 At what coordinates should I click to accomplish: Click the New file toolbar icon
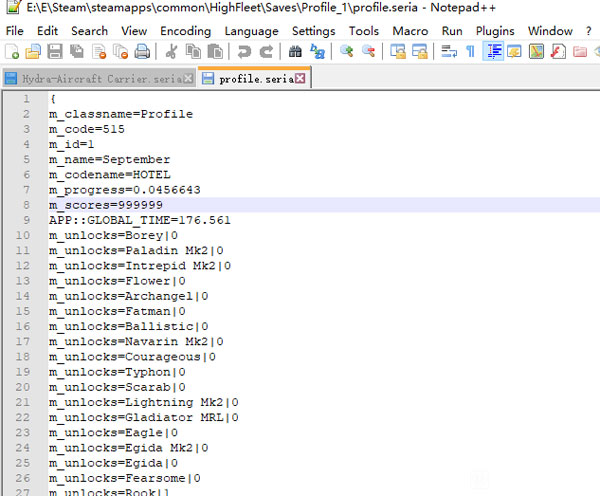[x=12, y=51]
